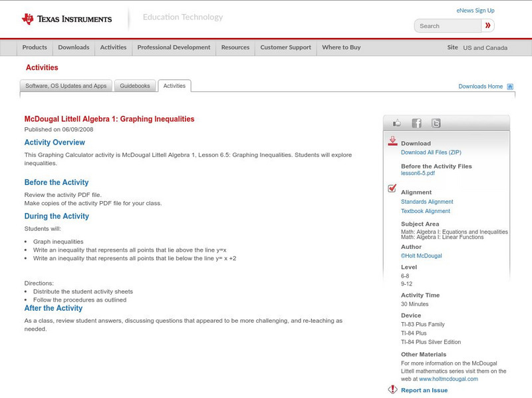Open the Where to Buy menu
Screen dimensions: 532x398
pyautogui.click(x=341, y=48)
